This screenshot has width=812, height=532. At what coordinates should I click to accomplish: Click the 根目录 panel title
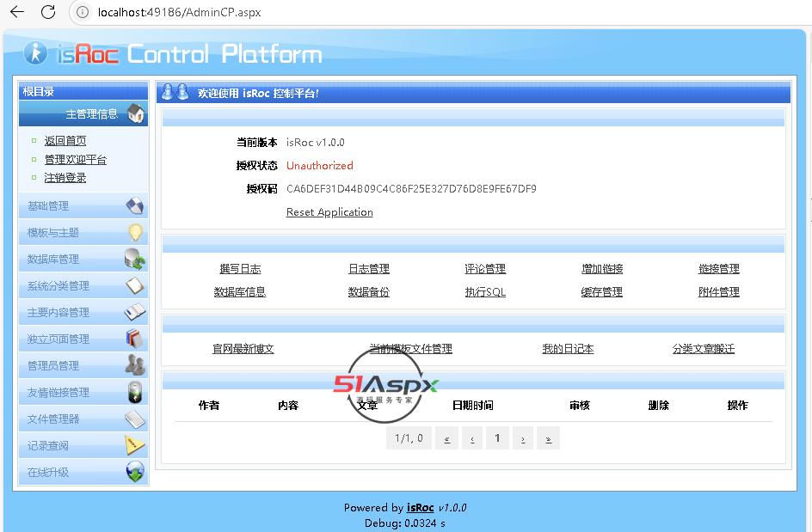click(39, 92)
